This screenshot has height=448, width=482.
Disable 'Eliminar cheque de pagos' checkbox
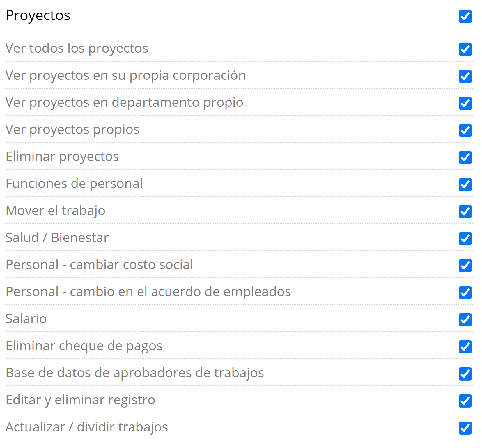[x=465, y=347]
